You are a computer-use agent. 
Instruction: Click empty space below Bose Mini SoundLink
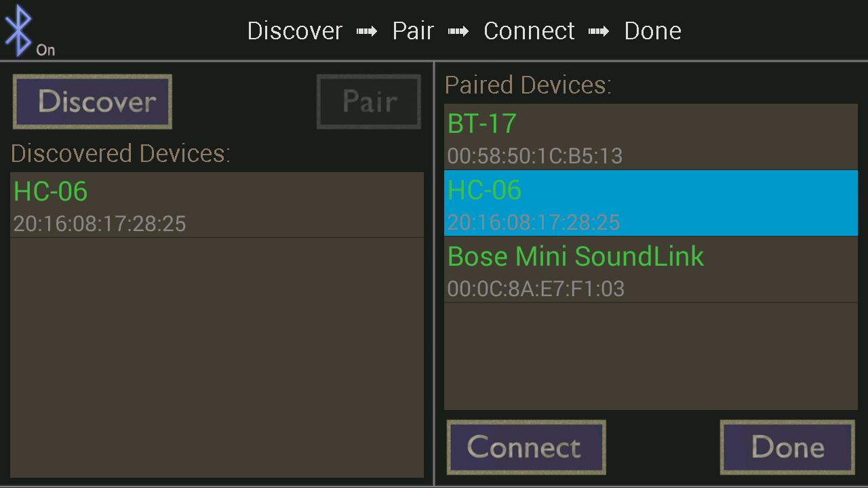pyautogui.click(x=650, y=356)
